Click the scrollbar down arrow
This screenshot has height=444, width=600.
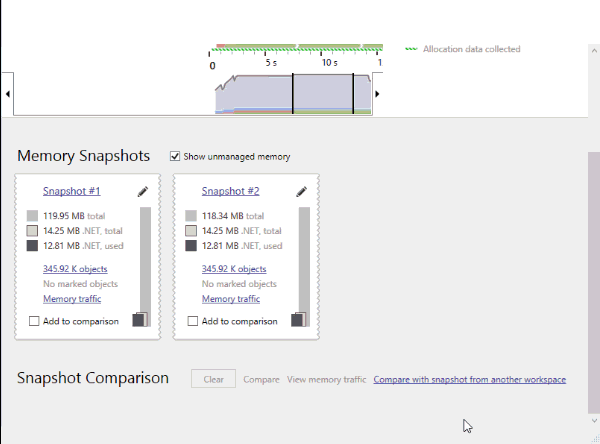click(594, 421)
